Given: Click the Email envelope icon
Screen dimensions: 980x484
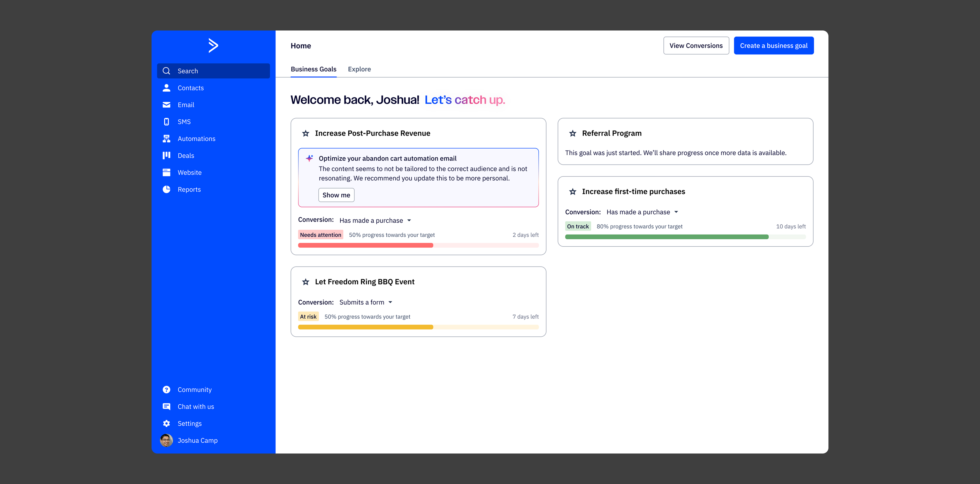Looking at the screenshot, I should 166,105.
